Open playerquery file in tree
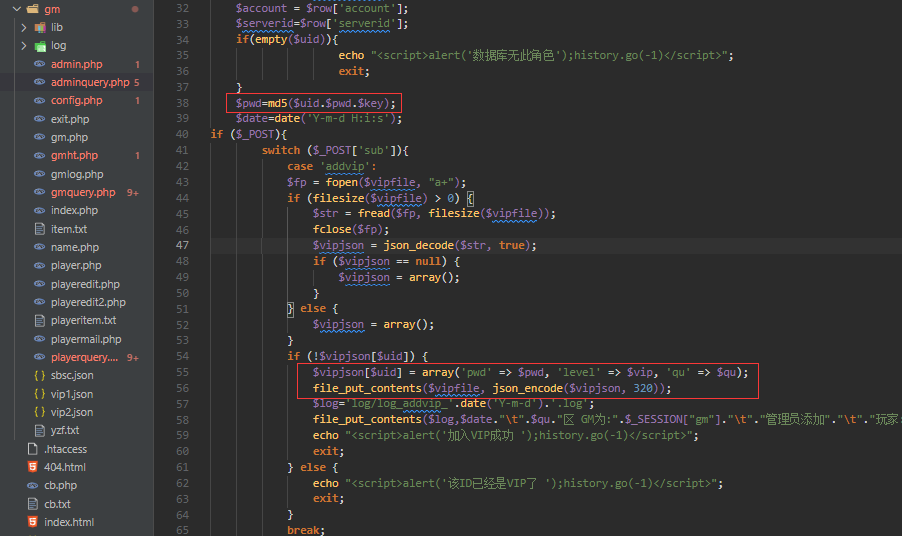Viewport: 902px width, 536px height. coord(84,357)
